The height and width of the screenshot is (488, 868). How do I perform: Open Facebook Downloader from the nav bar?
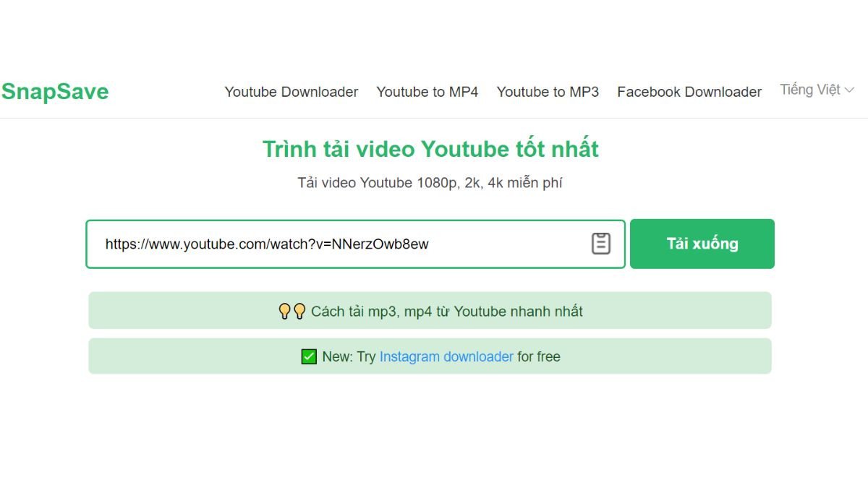tap(689, 92)
